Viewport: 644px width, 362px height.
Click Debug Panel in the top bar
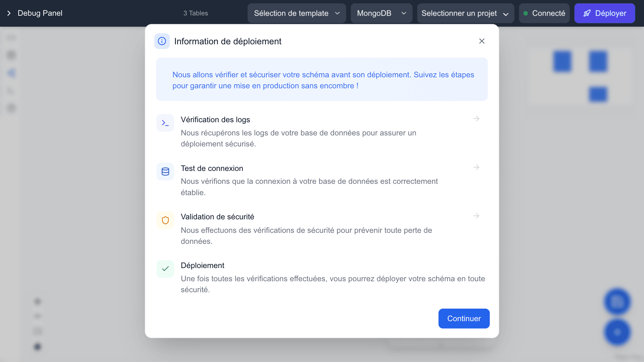pos(40,13)
